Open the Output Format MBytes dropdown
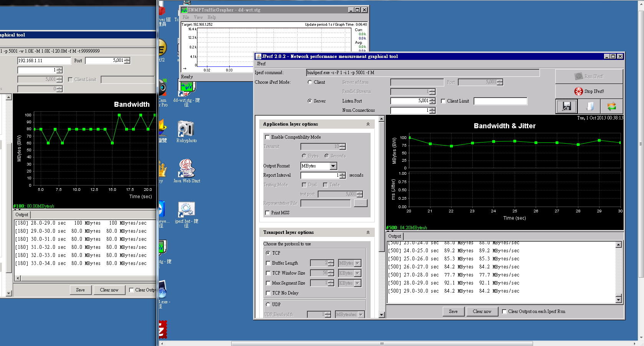The width and height of the screenshot is (644, 346). click(333, 166)
